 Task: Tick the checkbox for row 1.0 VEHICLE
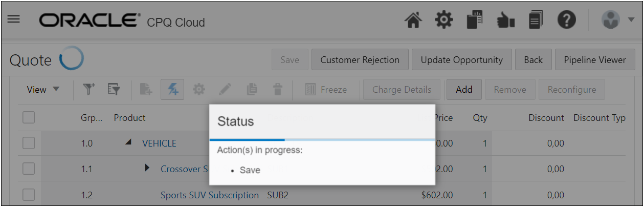[29, 143]
